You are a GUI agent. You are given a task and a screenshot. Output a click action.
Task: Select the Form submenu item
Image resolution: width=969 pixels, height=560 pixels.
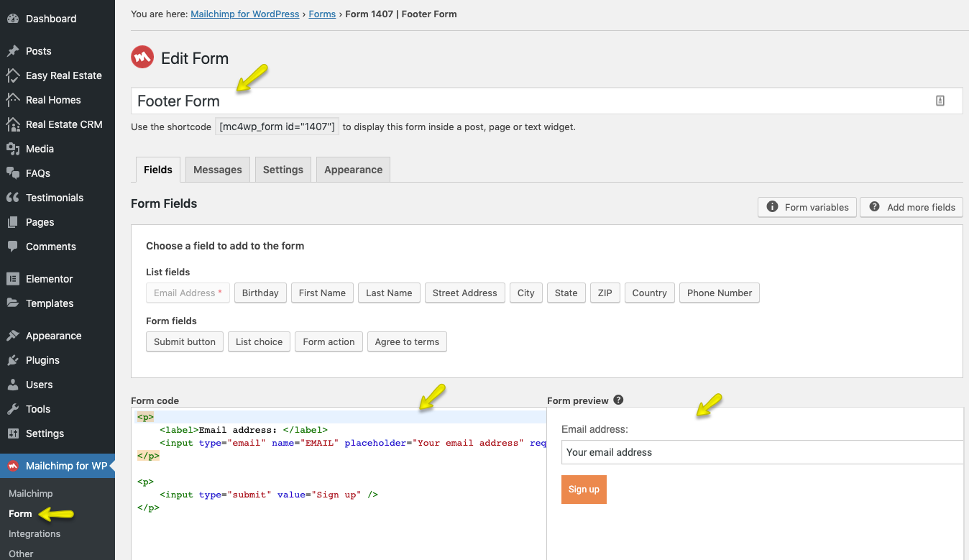pos(20,513)
